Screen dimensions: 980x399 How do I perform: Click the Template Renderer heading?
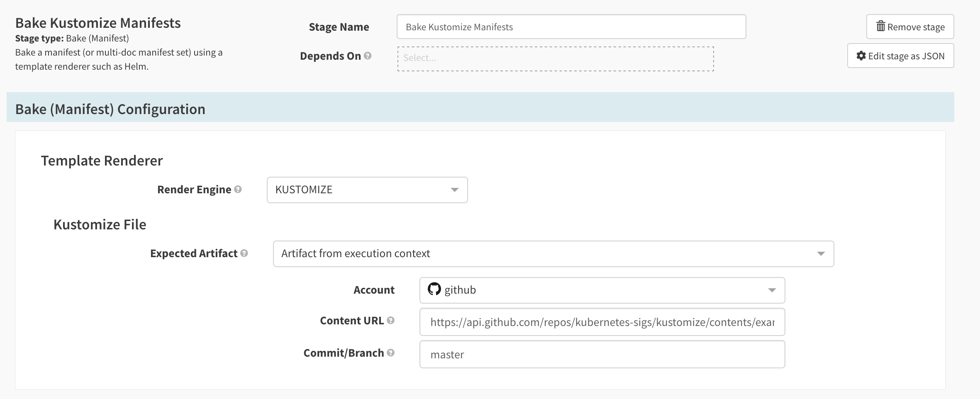(x=102, y=161)
